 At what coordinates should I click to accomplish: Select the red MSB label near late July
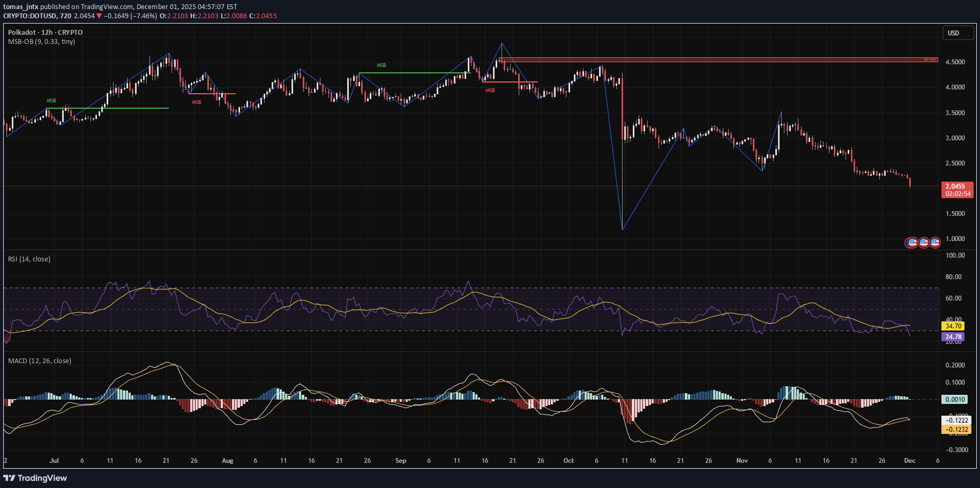(196, 102)
